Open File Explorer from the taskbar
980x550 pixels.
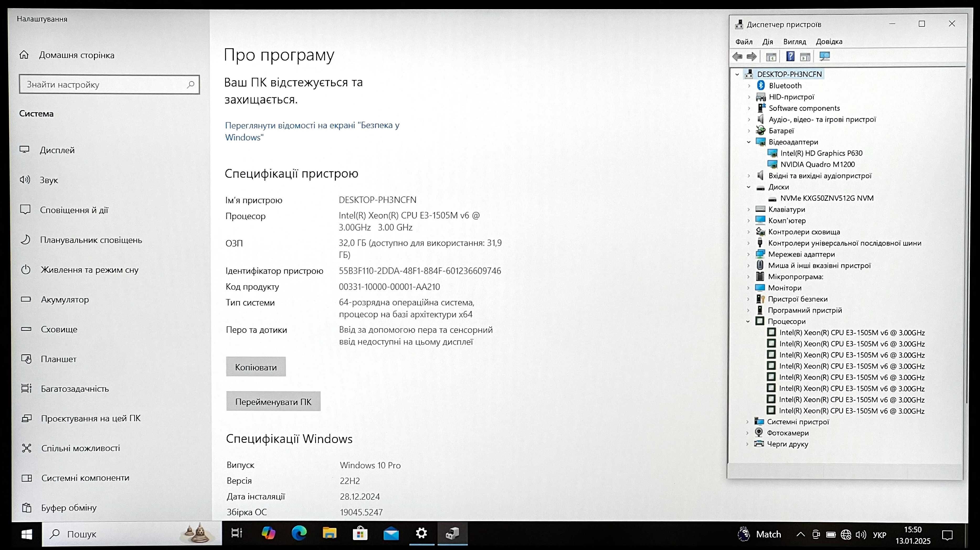(330, 534)
